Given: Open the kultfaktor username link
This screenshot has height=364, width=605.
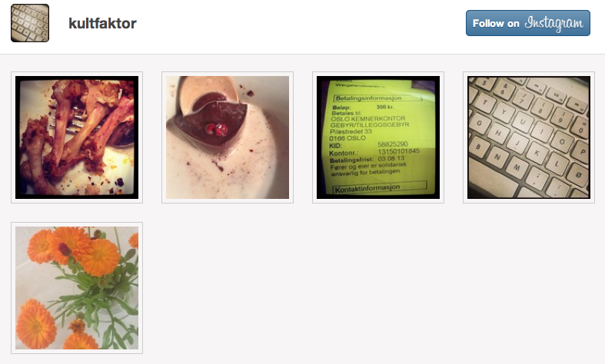Looking at the screenshot, I should (103, 23).
